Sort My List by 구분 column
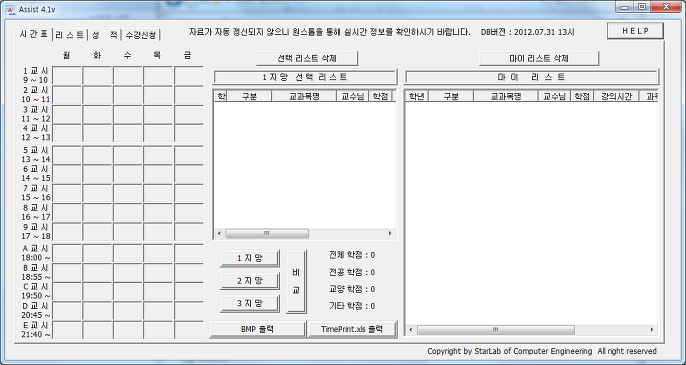This screenshot has width=686, height=365. [x=451, y=96]
